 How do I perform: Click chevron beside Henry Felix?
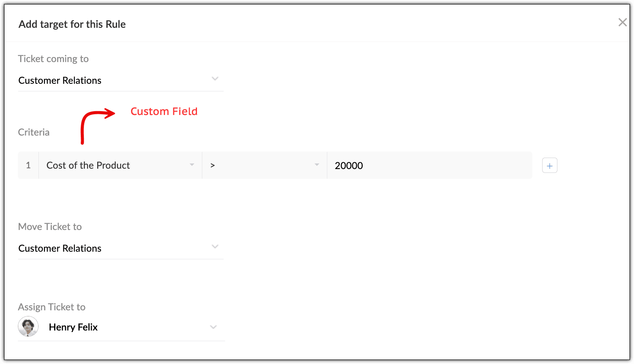pos(213,327)
